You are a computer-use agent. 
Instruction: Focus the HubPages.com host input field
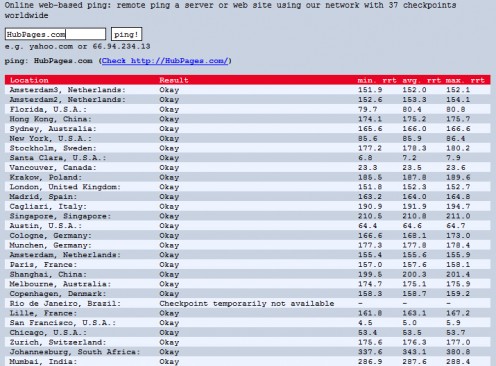click(55, 34)
